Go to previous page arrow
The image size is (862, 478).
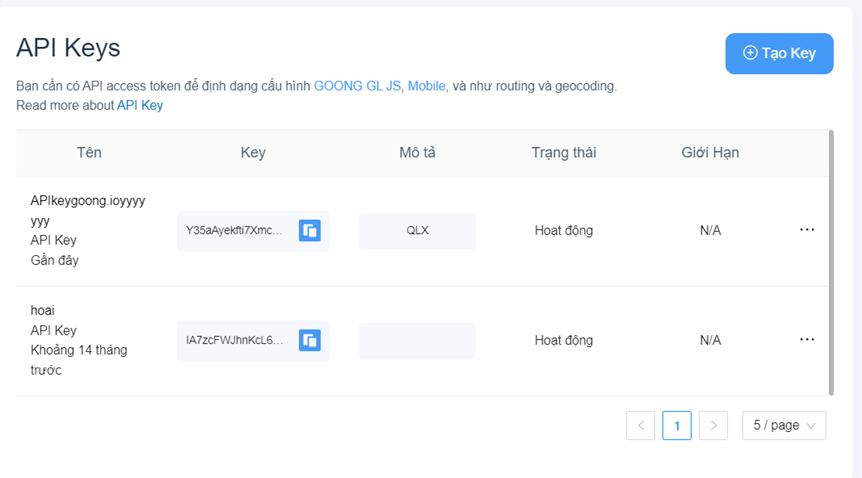tap(641, 426)
